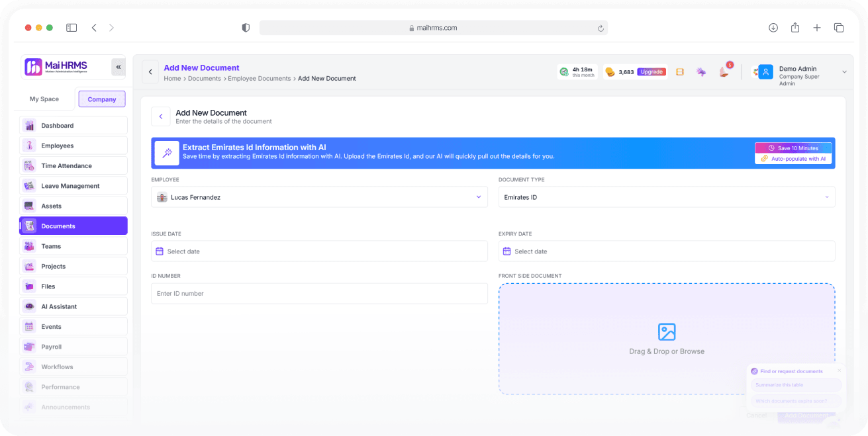Viewport: 868px width, 436px height.
Task: Click the Issue Date select date field
Action: [319, 251]
